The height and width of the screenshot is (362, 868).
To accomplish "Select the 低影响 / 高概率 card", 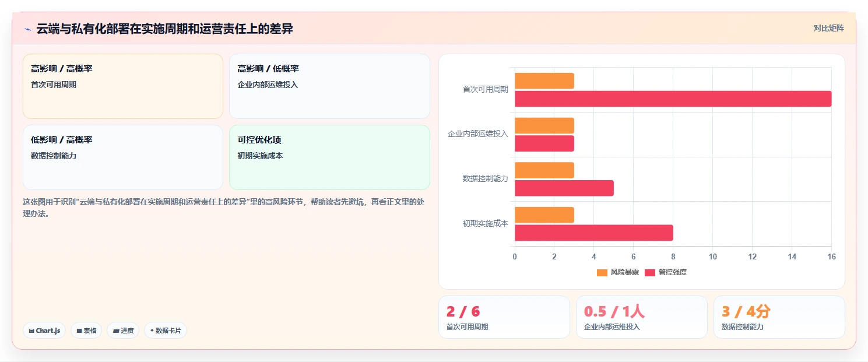I will click(123, 157).
